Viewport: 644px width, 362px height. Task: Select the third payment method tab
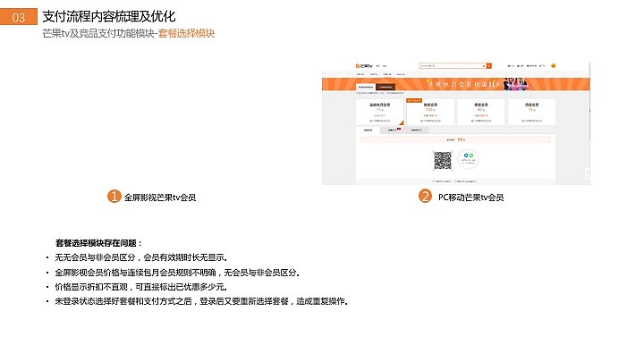[x=416, y=130]
